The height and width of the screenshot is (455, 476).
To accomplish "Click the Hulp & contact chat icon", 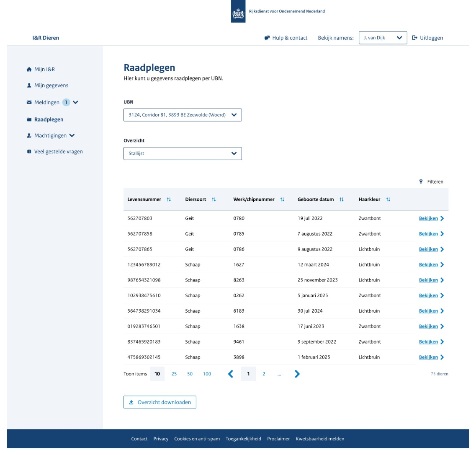I will click(x=267, y=38).
